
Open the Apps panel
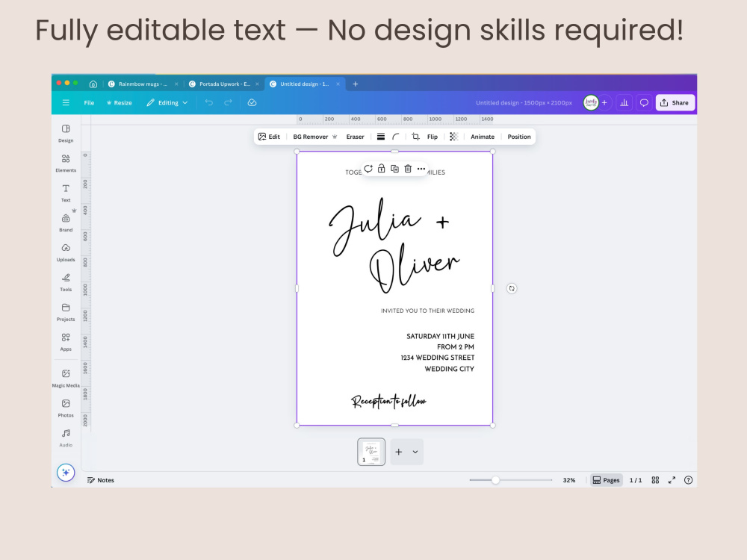(66, 342)
